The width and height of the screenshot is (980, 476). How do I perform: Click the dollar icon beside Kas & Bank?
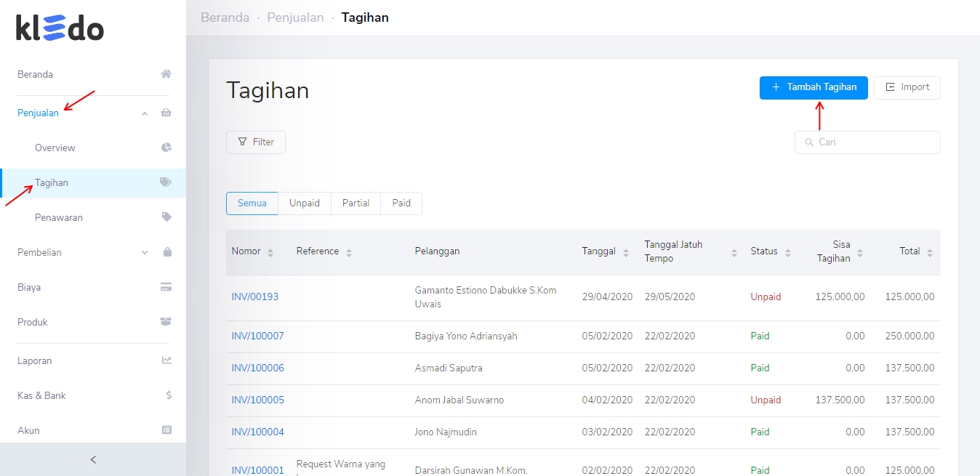pos(167,395)
